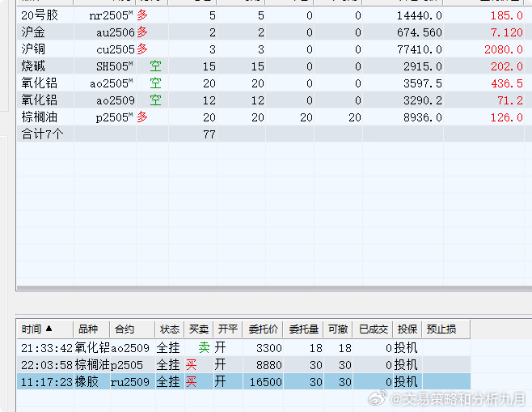Select the 20号胶 position row name

coord(40,15)
